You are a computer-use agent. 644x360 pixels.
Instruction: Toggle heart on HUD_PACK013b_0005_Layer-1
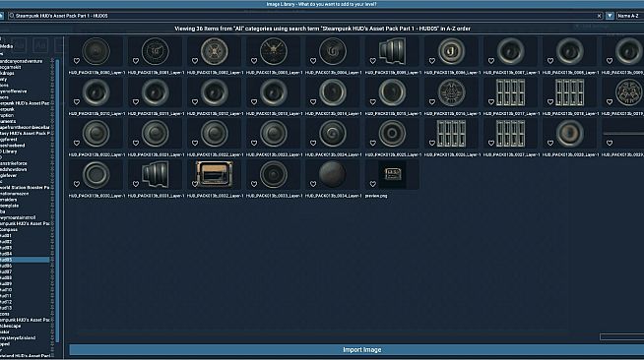(372, 61)
